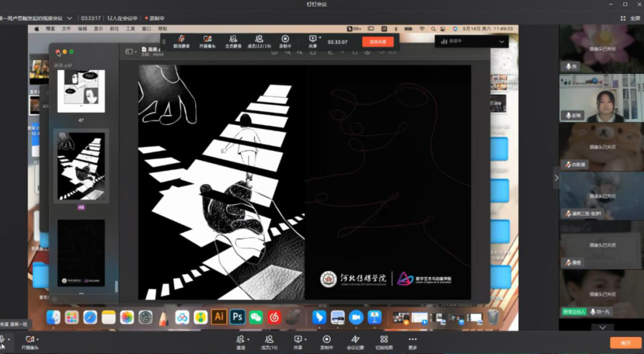Select page 47 thumbnail in PDF sidebar
This screenshot has height=354, width=644.
pos(81,91)
